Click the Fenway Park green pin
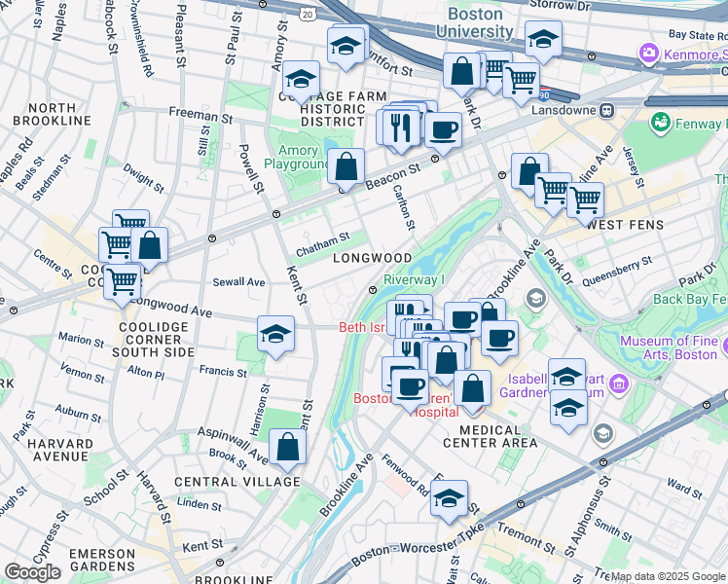The image size is (728, 584). point(660,123)
